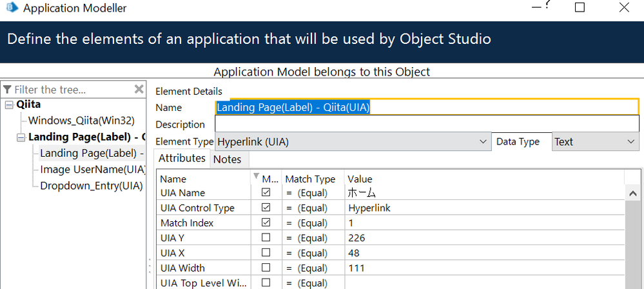Click the Filter the tree search box

coord(73,90)
